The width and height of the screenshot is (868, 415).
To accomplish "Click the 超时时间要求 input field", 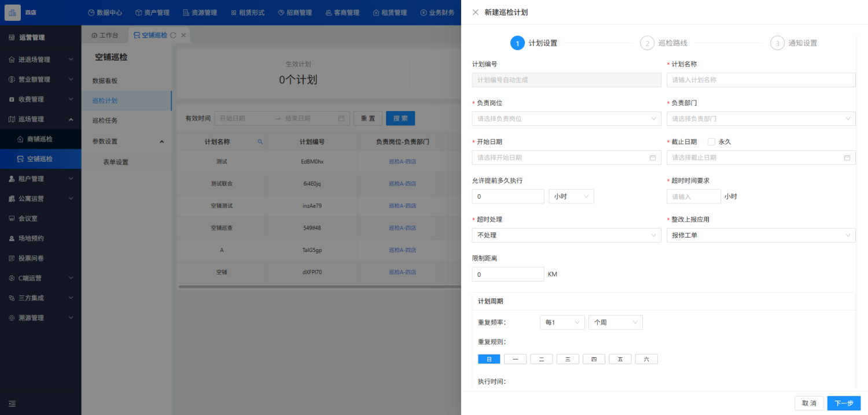I will click(x=694, y=197).
